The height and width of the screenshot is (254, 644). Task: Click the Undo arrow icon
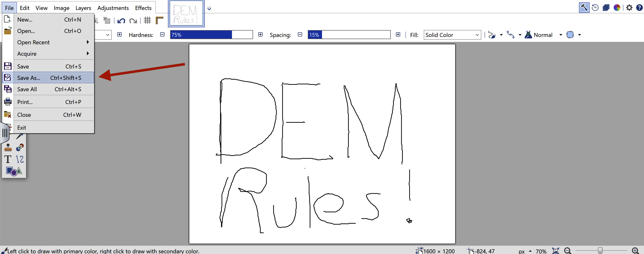point(121,21)
